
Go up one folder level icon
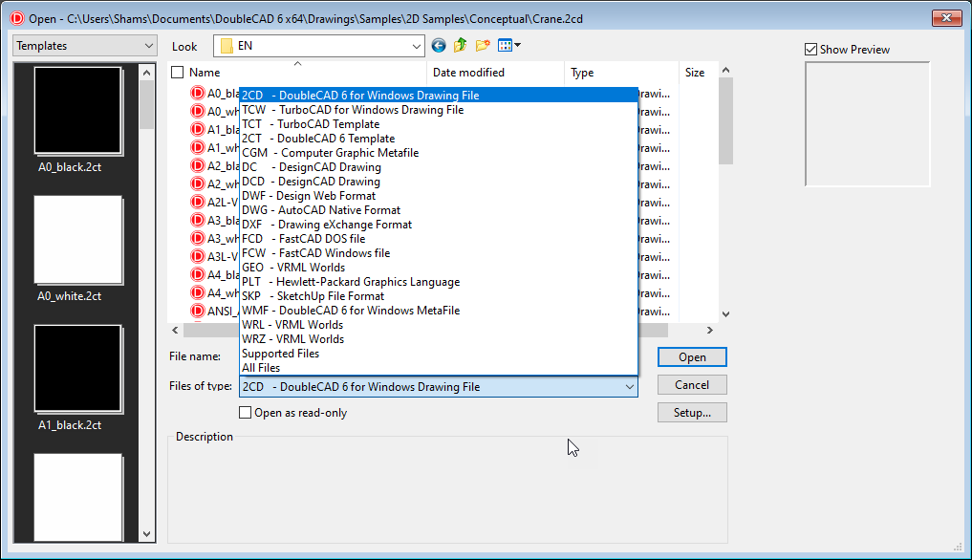pos(460,45)
